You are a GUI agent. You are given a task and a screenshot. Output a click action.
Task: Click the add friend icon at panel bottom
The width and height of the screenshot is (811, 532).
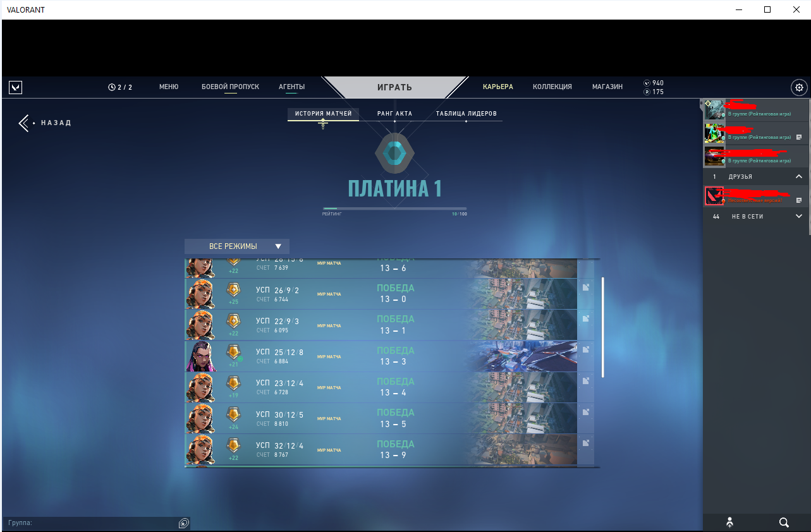[730, 523]
